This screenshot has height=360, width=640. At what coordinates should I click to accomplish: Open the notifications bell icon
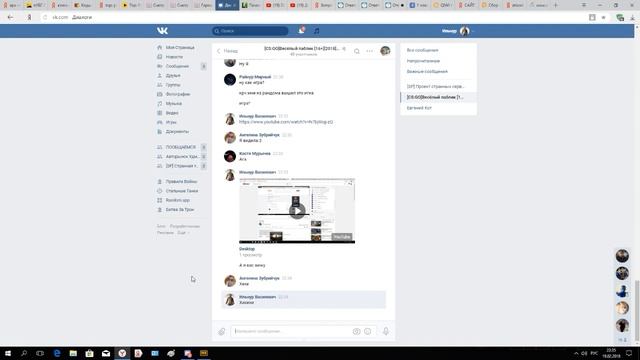click(x=301, y=31)
